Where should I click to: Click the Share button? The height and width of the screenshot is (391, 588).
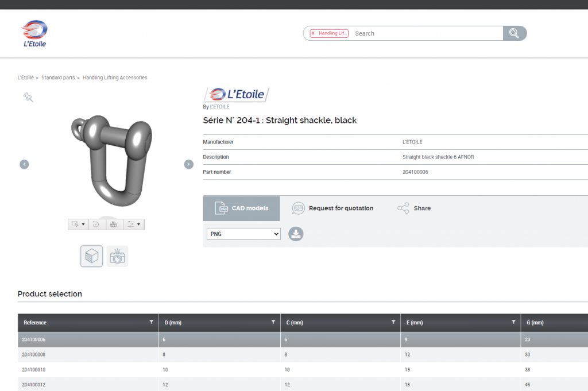414,208
